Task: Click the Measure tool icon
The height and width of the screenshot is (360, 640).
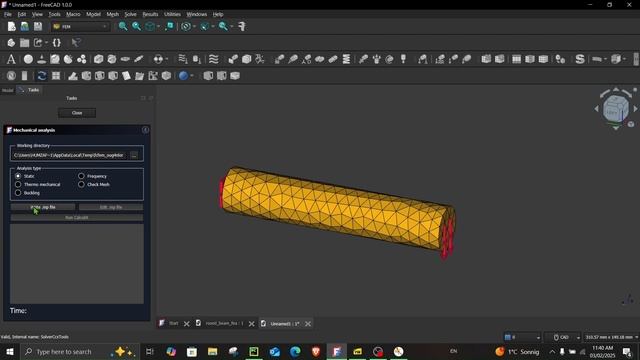Action: tap(242, 27)
